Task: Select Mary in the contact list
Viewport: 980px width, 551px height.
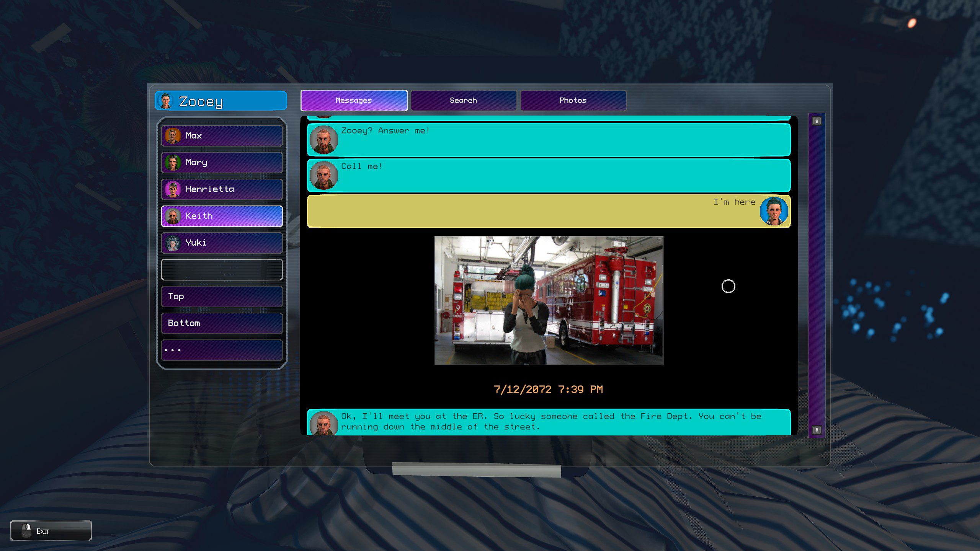Action: click(222, 163)
